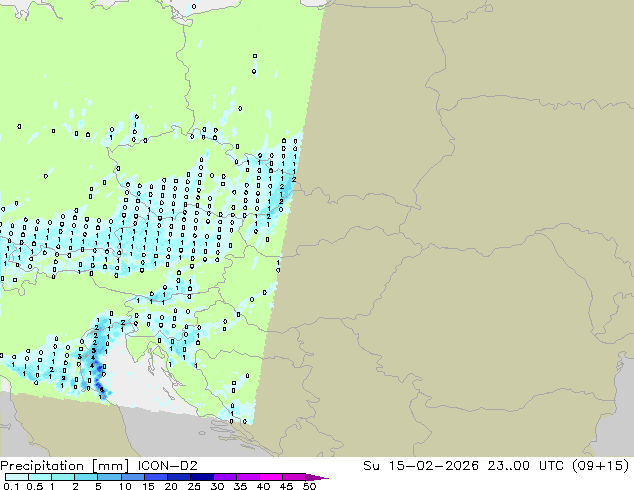Click the "10" legend scale label
Image resolution: width=634 pixels, height=490 pixels.
tap(125, 486)
